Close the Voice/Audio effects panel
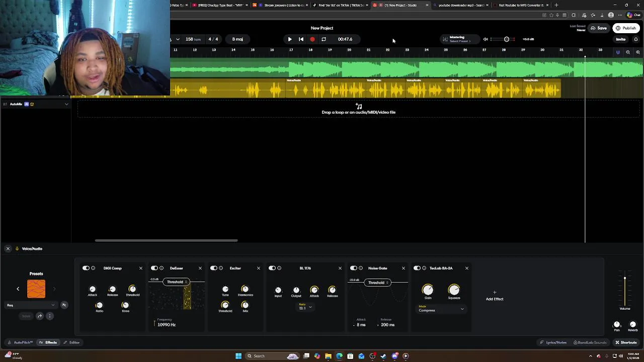This screenshot has width=644, height=362. [x=8, y=248]
